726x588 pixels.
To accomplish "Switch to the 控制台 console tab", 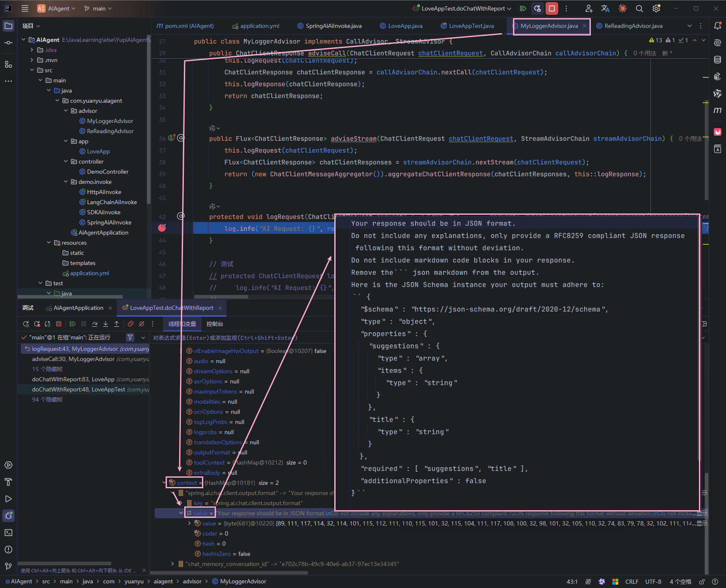I will point(215,324).
